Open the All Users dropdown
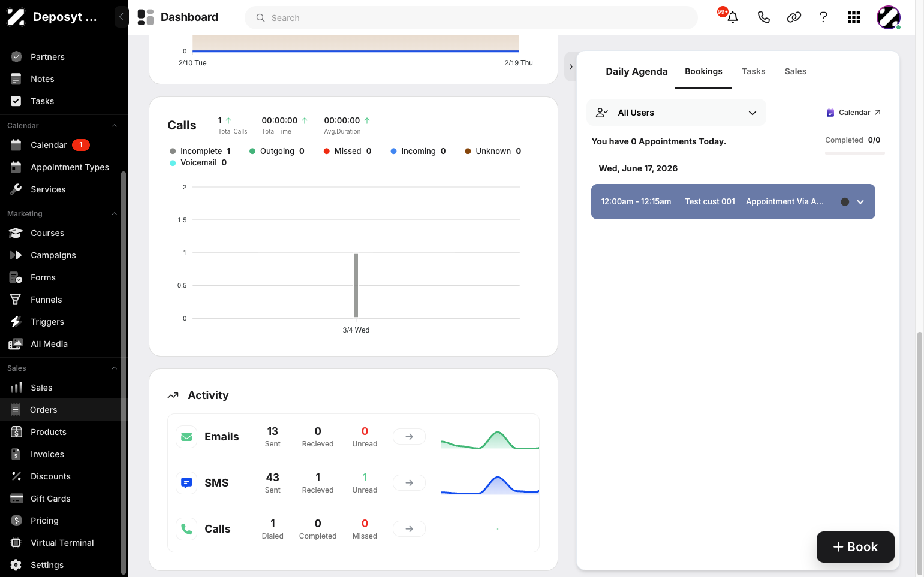Screen dimensions: 924x577 point(676,113)
